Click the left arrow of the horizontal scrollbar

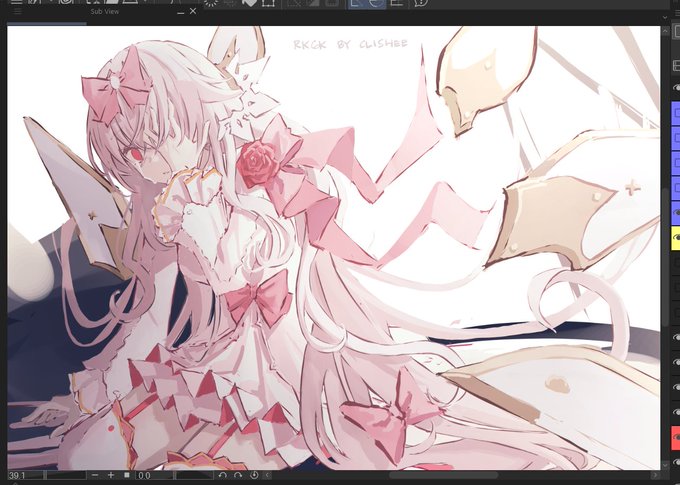point(268,475)
